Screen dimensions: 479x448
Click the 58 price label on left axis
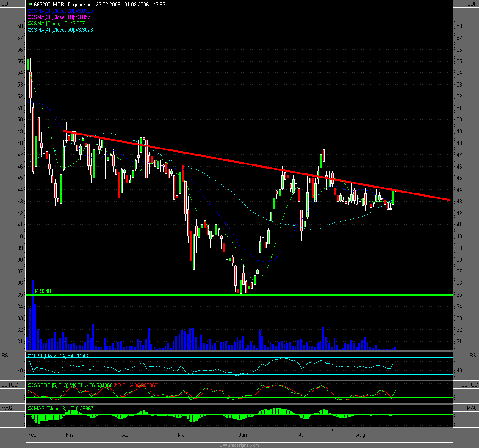coord(20,26)
